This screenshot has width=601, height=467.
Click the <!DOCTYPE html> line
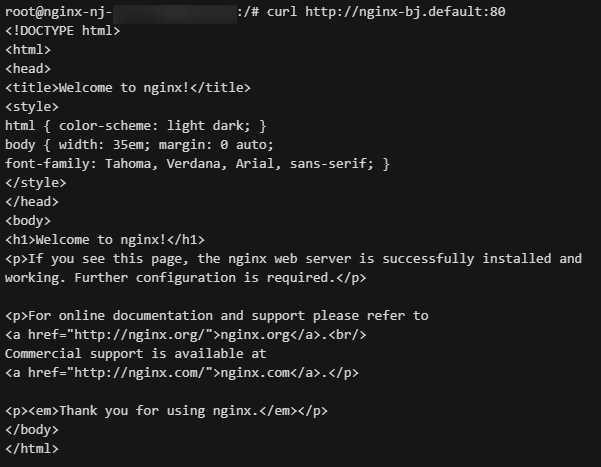pyautogui.click(x=62, y=31)
